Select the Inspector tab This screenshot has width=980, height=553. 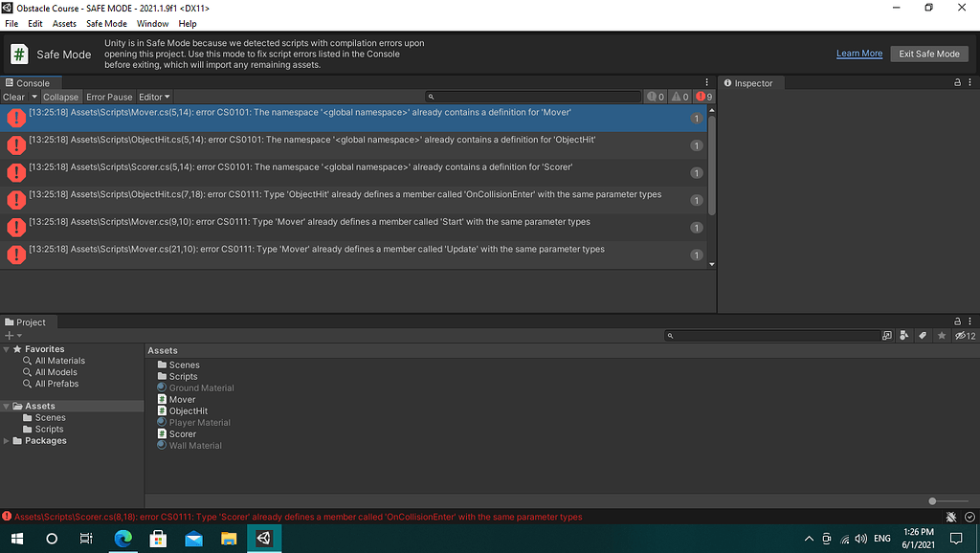(x=749, y=83)
